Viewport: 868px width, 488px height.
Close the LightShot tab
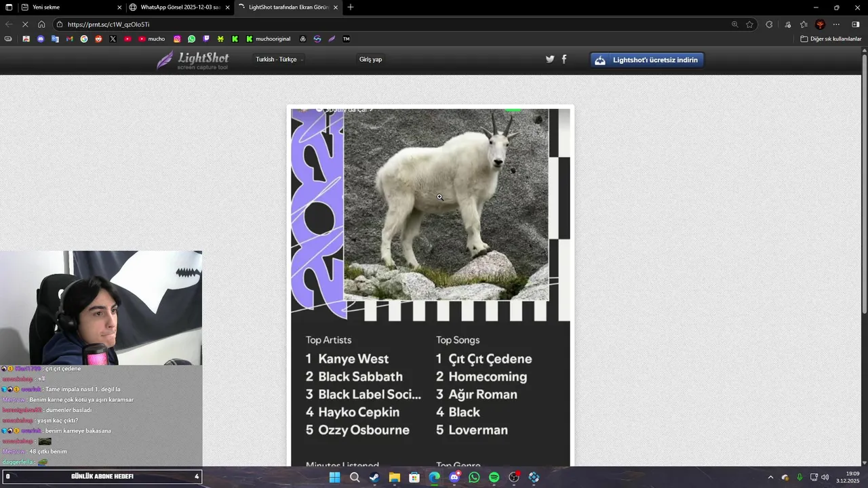pyautogui.click(x=336, y=7)
